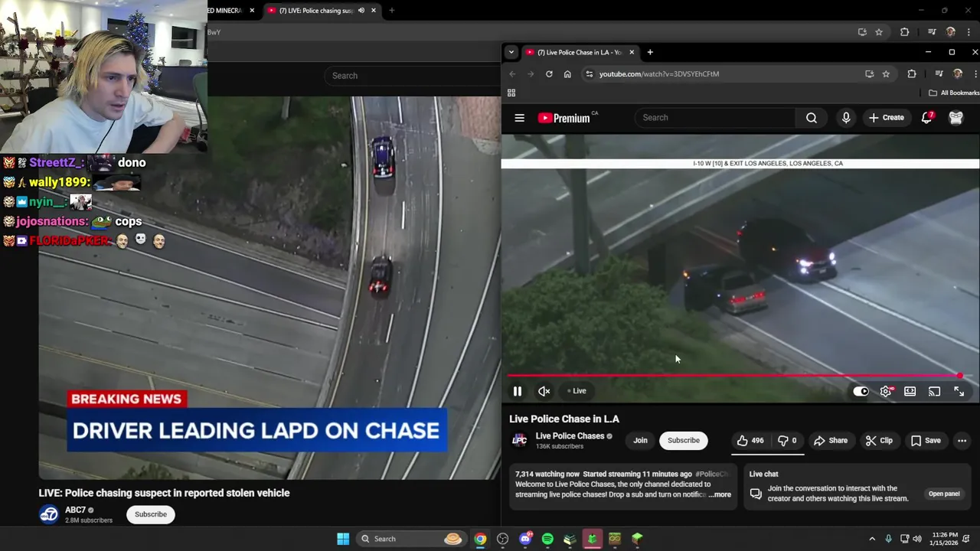
Task: Open the All Bookmarks folder
Action: 954,93
